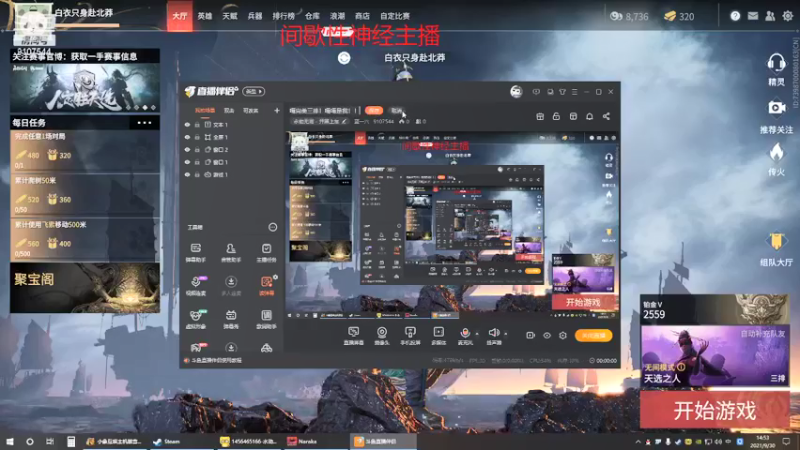Open the streamer tasks tool in toolbox
The width and height of the screenshot is (800, 450).
point(266,253)
